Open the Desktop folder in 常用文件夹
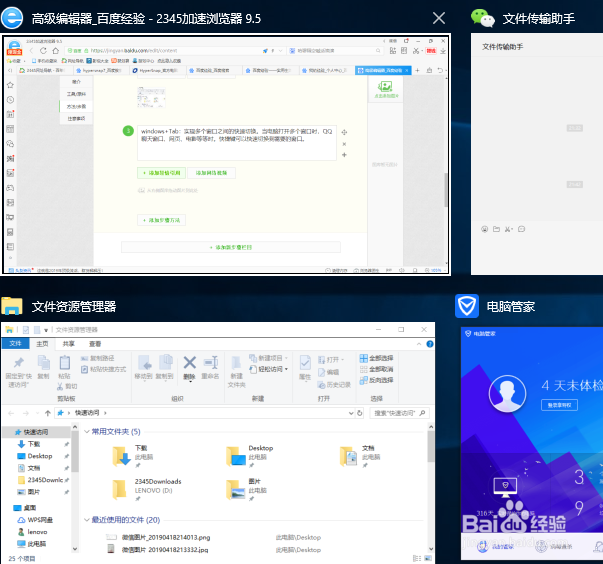 (x=236, y=456)
